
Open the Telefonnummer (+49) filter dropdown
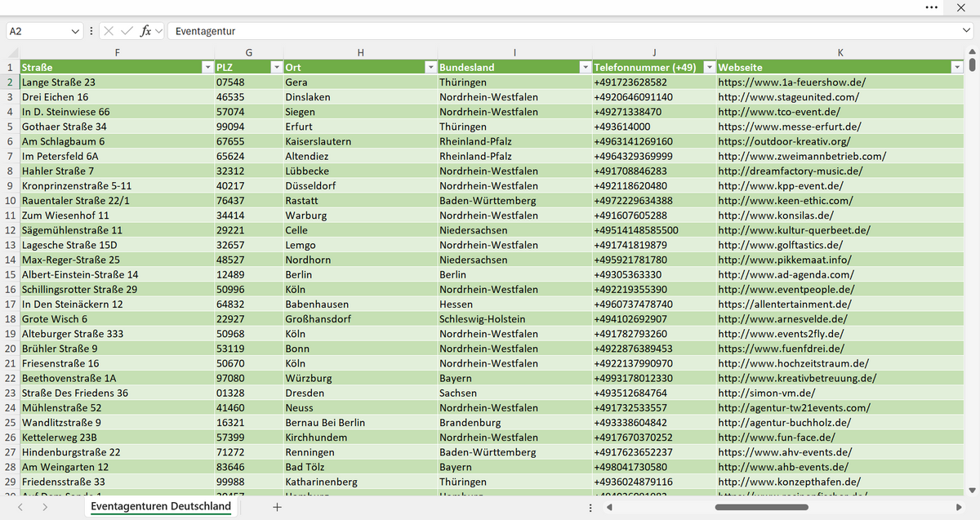click(710, 68)
